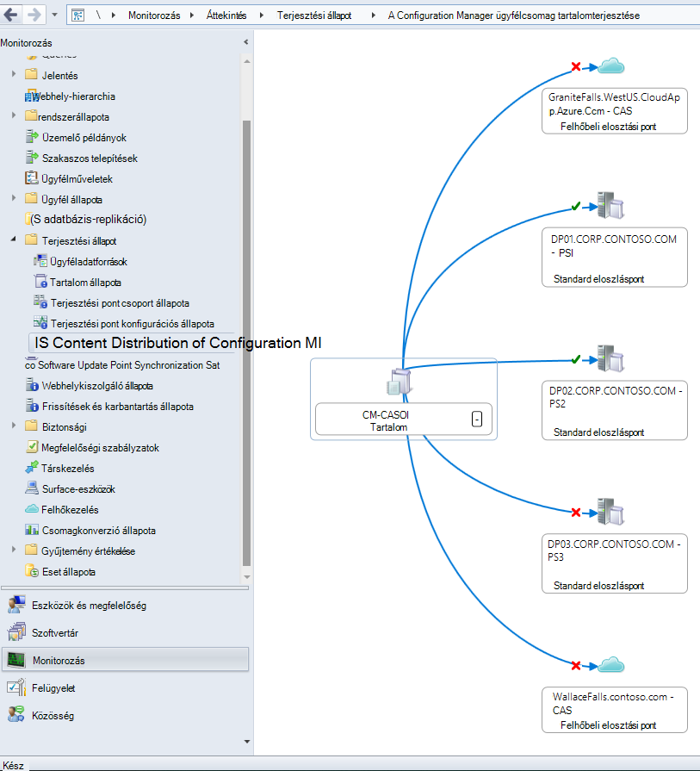700x771 pixels.
Task: Switch to Monitorozás workspace
Action: [x=126, y=660]
